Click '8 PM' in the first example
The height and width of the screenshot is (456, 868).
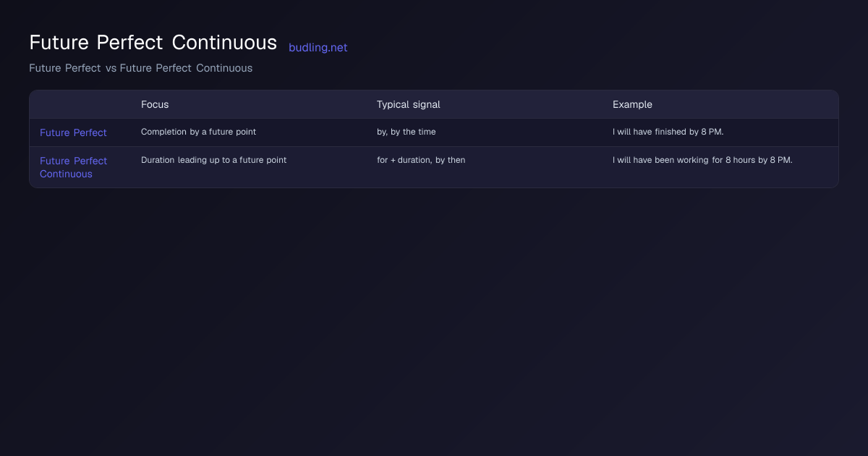tap(712, 132)
